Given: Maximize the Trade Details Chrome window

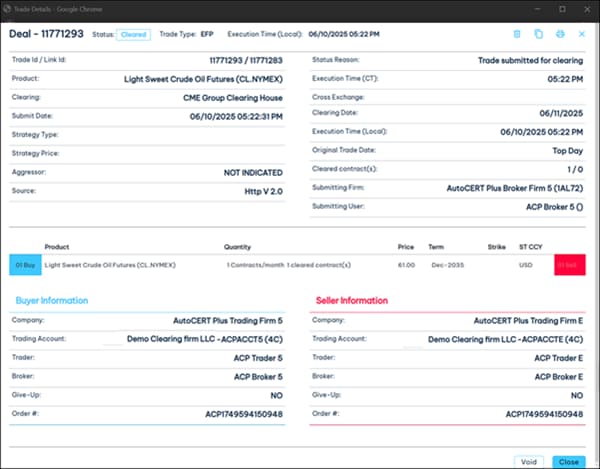Looking at the screenshot, I should (560, 8).
